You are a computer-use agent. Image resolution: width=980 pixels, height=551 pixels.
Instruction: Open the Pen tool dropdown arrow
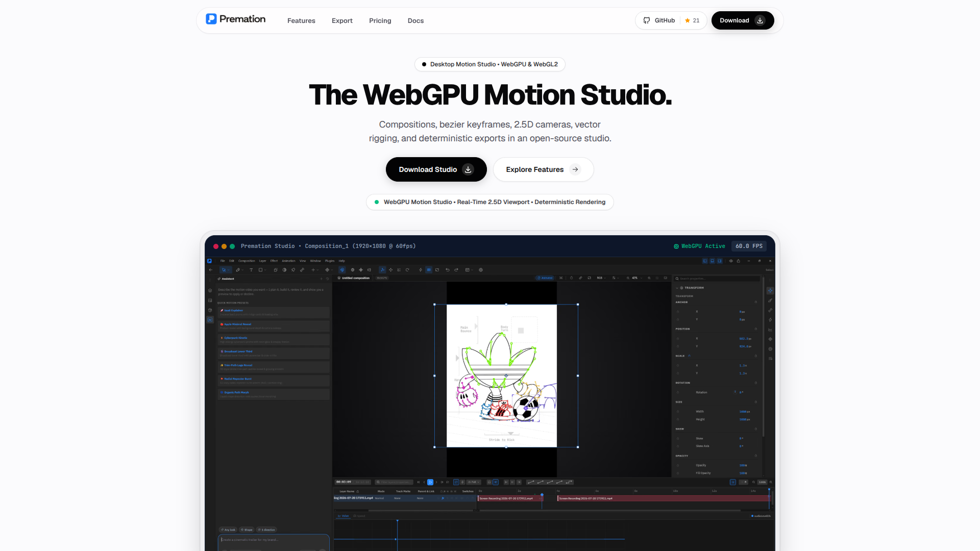243,270
